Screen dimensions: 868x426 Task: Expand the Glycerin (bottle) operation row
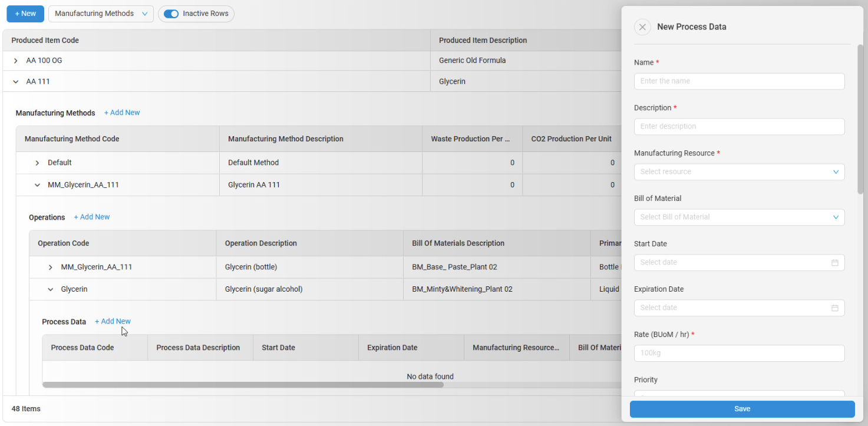coord(51,268)
